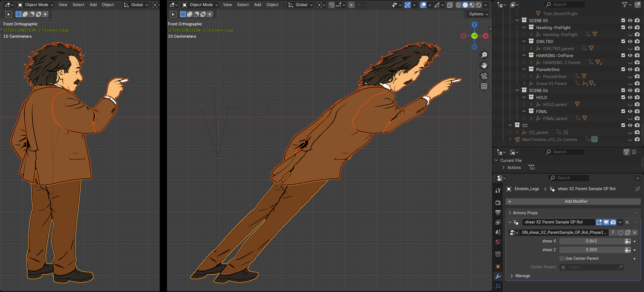644x292 pixels.
Task: Pin the properties editor context
Action: pos(637,189)
